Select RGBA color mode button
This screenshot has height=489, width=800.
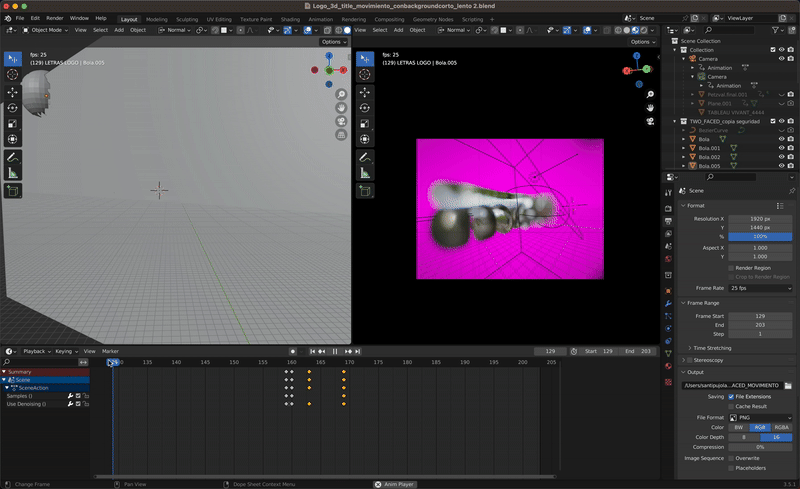click(x=783, y=427)
